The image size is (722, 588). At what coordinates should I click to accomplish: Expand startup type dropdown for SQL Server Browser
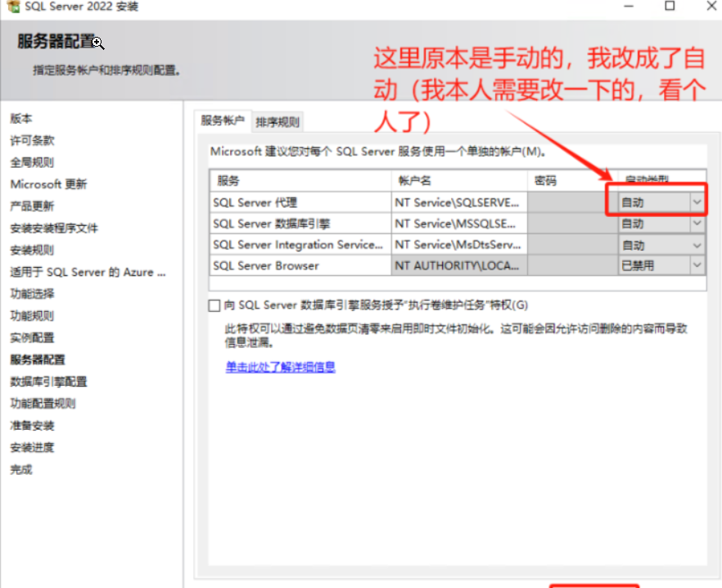697,265
